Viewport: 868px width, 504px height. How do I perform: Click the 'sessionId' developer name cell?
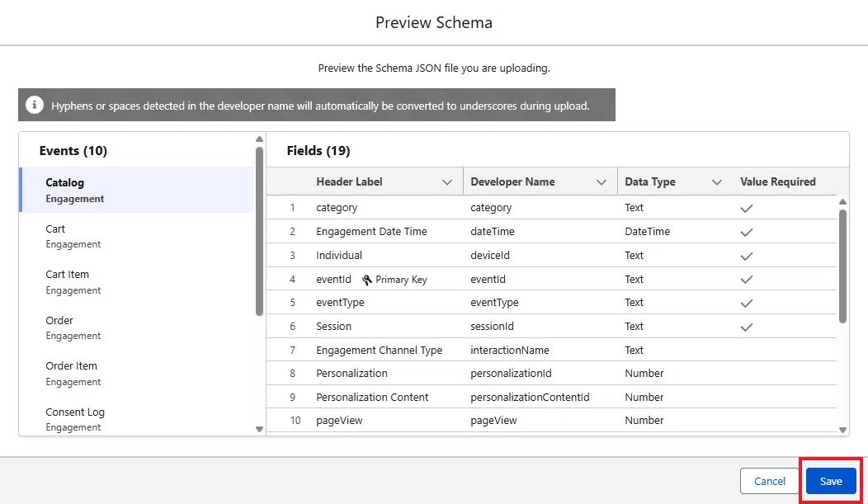(x=492, y=327)
